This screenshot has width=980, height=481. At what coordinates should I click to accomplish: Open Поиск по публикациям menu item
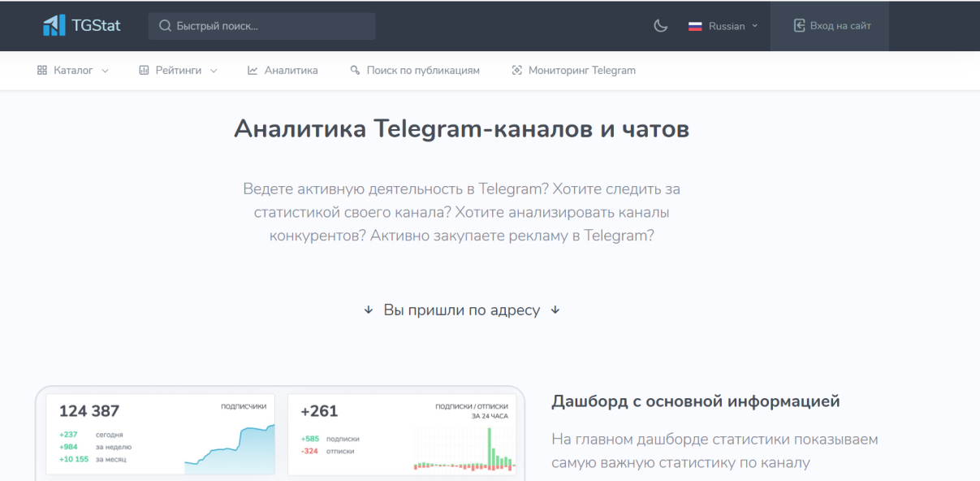click(x=422, y=71)
